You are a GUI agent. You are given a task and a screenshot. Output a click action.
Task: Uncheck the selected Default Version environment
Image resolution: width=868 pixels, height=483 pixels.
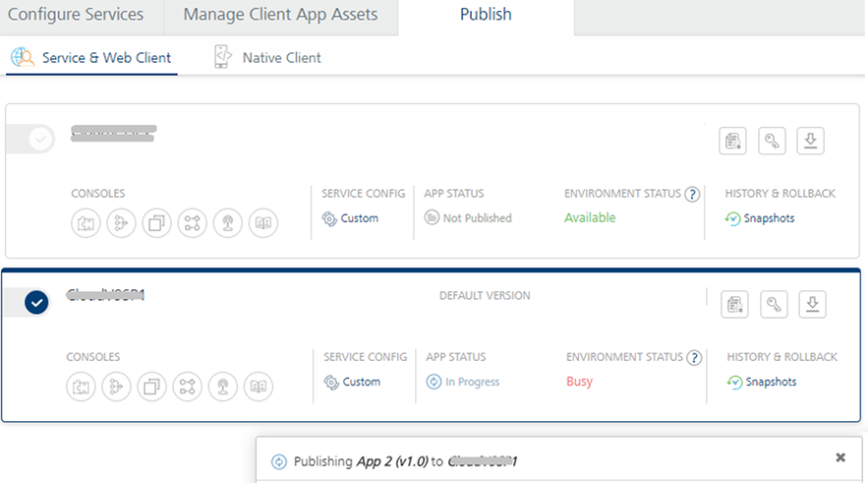[36, 303]
